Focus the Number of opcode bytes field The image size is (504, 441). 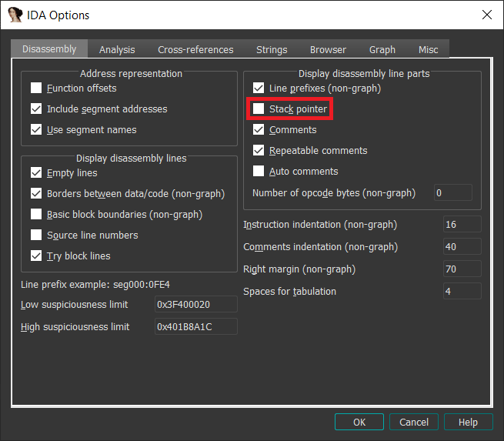tap(453, 192)
